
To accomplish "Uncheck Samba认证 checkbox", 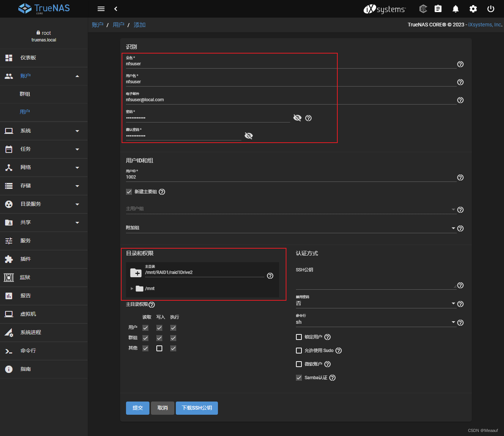I will 299,378.
